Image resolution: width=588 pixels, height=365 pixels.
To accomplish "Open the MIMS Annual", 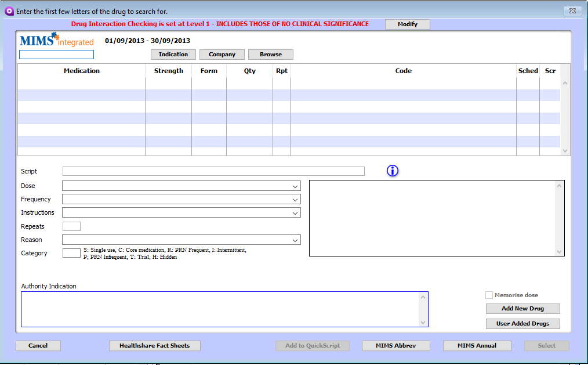I will coord(477,345).
